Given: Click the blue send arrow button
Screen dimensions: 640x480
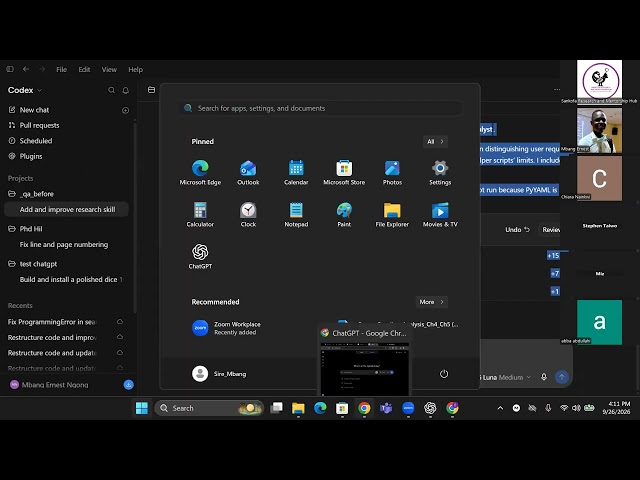Looking at the screenshot, I should point(562,377).
